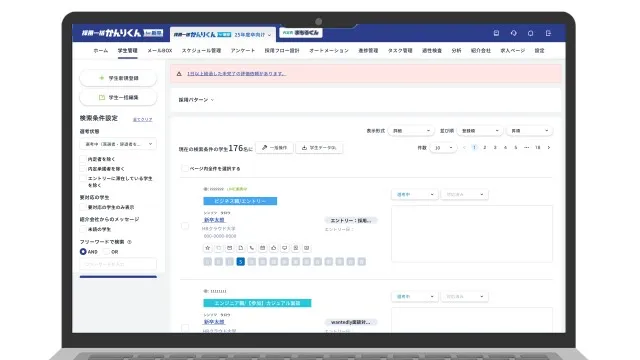Open comment bubble icon for first student
This screenshot has width=640, height=360.
pyautogui.click(x=284, y=248)
